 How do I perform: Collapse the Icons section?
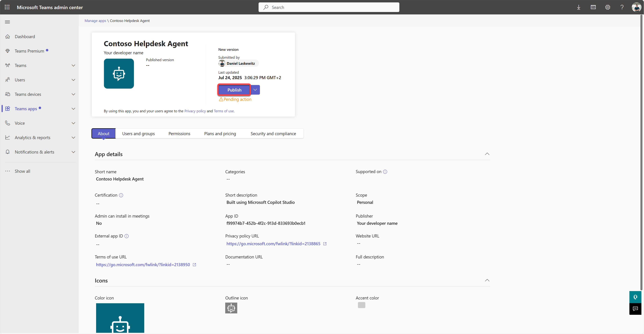pos(487,280)
